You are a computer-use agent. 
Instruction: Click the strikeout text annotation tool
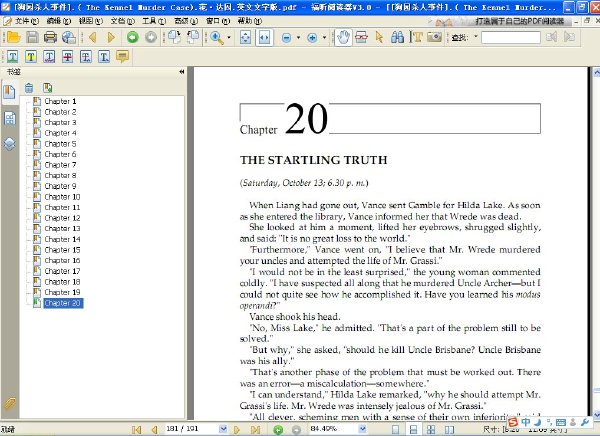coord(67,57)
